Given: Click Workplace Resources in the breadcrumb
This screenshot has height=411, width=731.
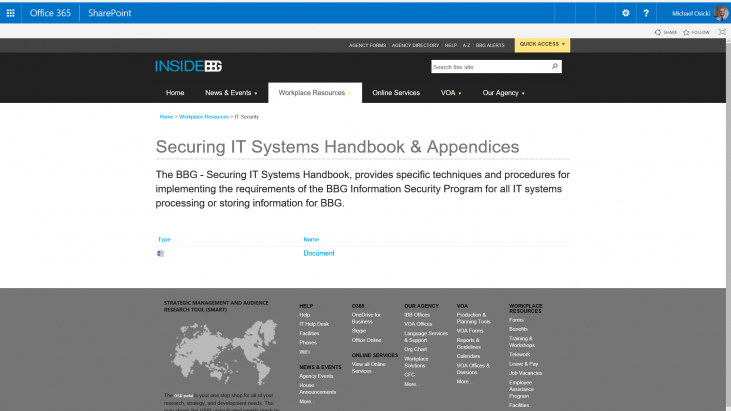Looking at the screenshot, I should click(x=203, y=117).
